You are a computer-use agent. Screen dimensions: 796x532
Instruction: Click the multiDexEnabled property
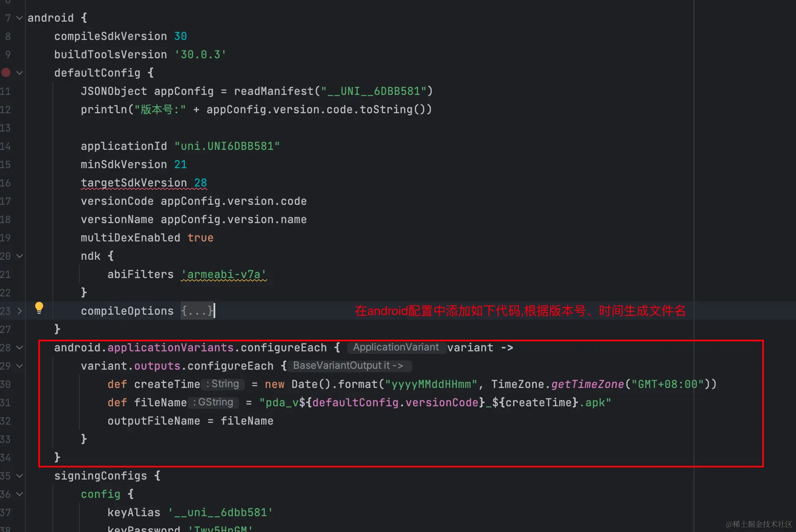coord(130,238)
